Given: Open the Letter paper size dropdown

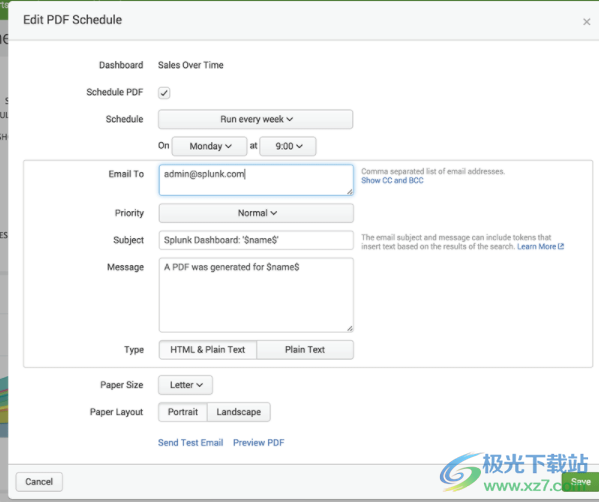Looking at the screenshot, I should (185, 385).
